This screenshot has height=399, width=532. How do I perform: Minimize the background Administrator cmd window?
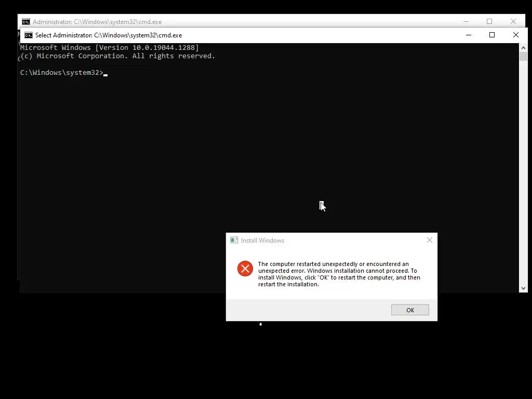(466, 21)
